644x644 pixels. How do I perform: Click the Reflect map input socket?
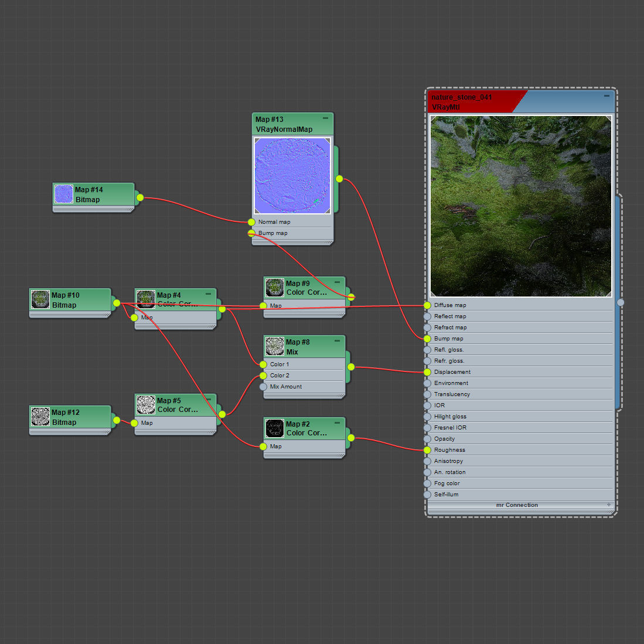(428, 316)
